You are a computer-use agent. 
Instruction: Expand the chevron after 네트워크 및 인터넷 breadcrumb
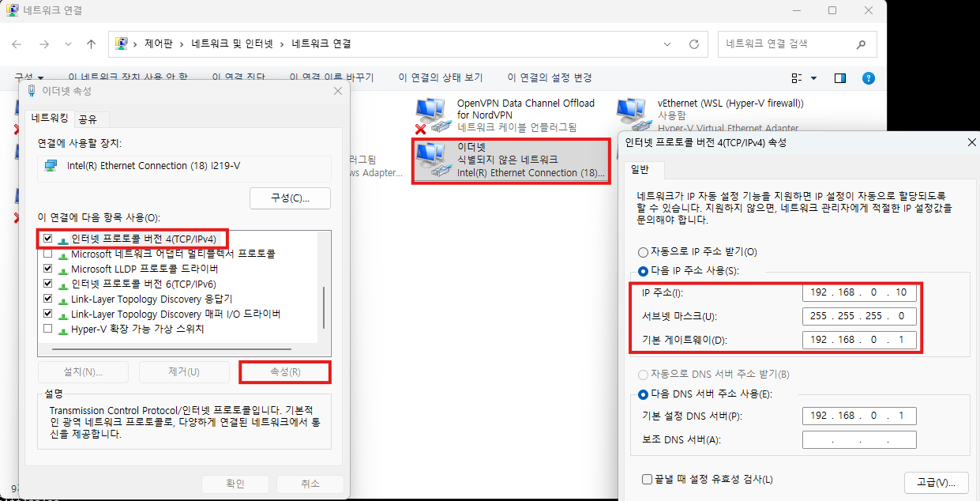click(x=283, y=44)
